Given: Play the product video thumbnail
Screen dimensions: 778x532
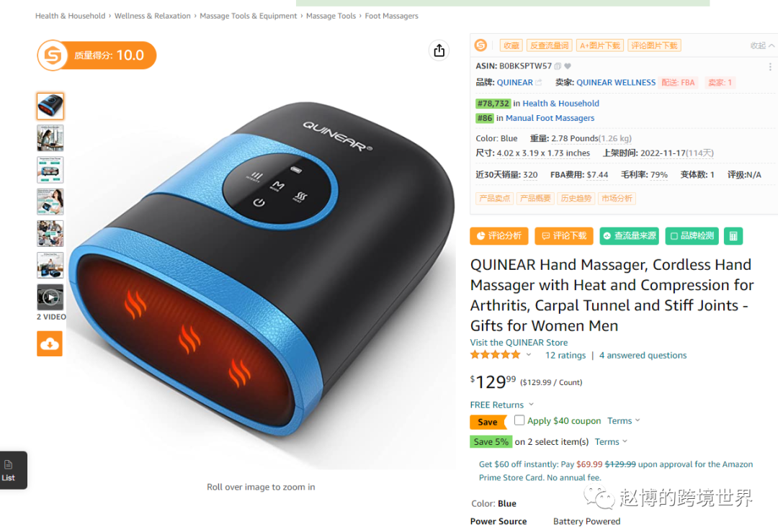Looking at the screenshot, I should pyautogui.click(x=50, y=297).
